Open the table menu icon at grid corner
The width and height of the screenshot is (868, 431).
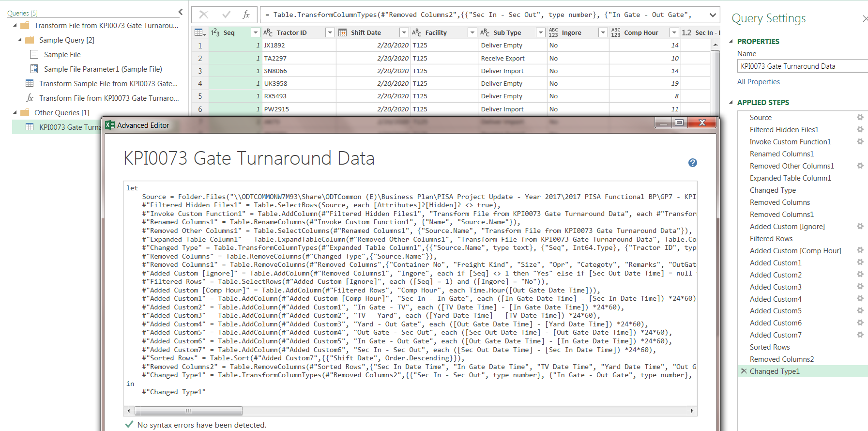(199, 32)
